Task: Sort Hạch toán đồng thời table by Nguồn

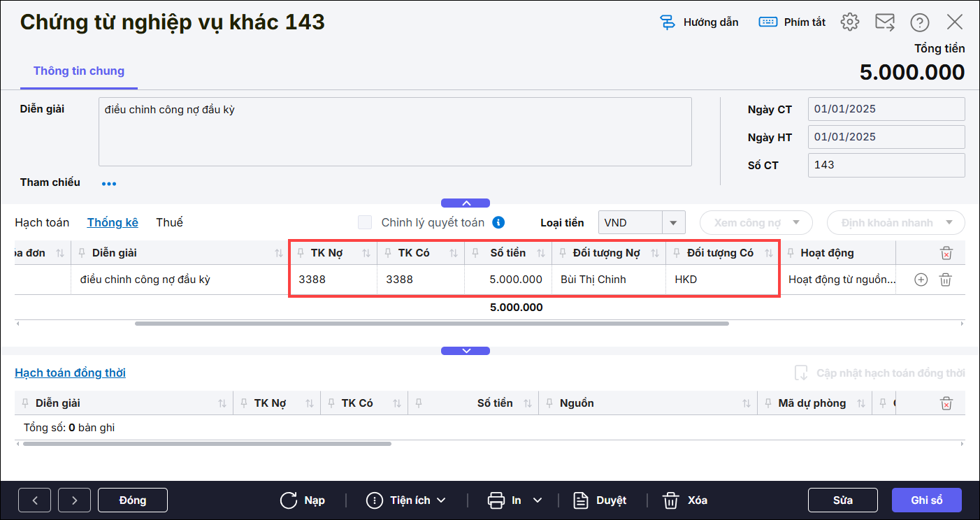Action: [747, 403]
